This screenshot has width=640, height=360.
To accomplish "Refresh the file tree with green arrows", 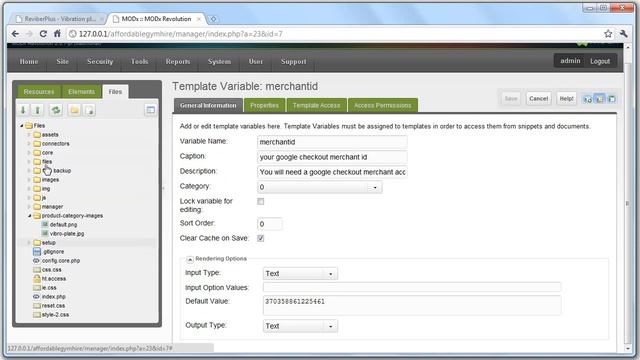I will [56, 110].
